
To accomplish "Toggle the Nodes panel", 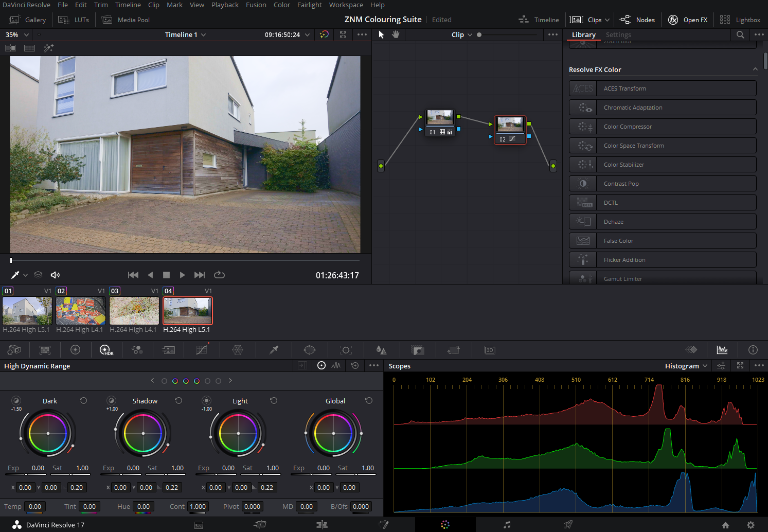I will pos(637,20).
